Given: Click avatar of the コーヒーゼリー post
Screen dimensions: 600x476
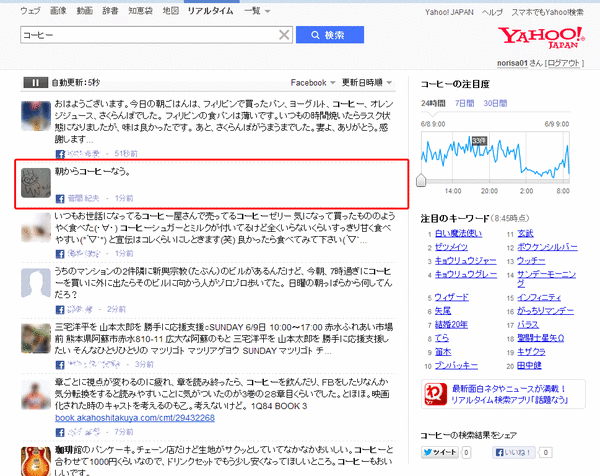Looking at the screenshot, I should click(36, 228).
